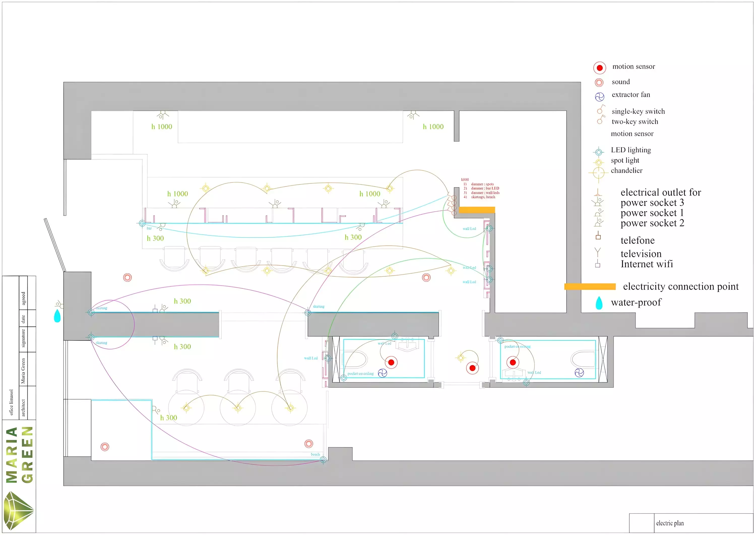This screenshot has height=535, width=756.
Task: Click the 'electricity connection point' legend label
Action: [680, 286]
